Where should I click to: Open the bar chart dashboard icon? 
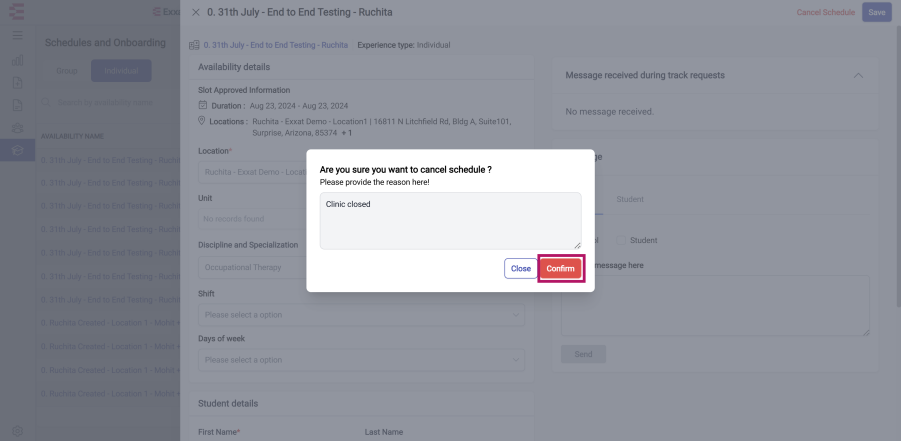(x=17, y=60)
